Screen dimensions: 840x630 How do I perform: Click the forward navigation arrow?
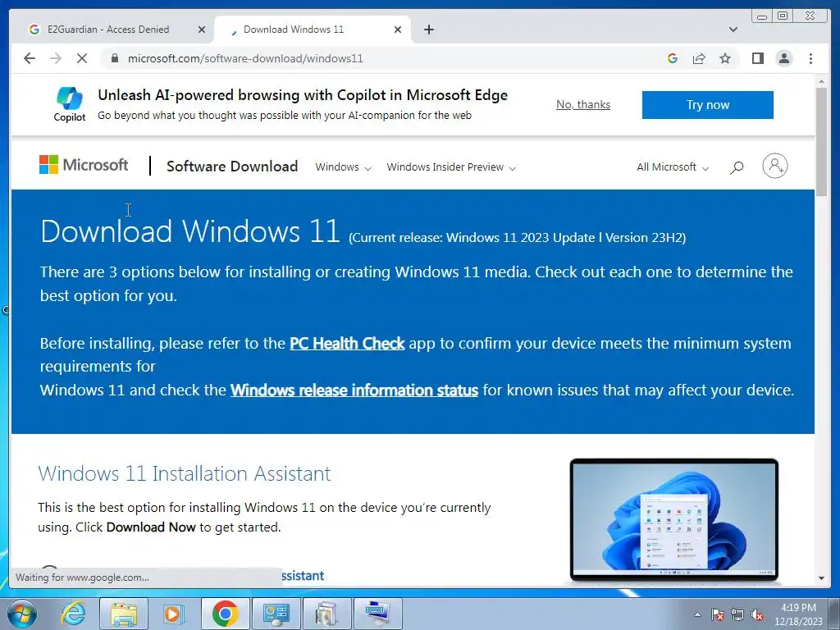tap(56, 58)
